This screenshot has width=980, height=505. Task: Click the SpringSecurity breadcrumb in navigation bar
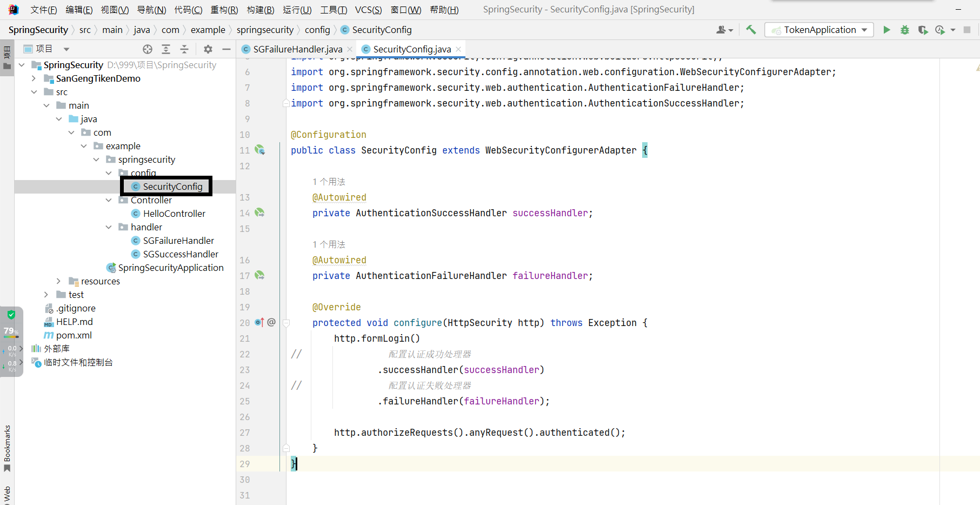[x=38, y=30]
